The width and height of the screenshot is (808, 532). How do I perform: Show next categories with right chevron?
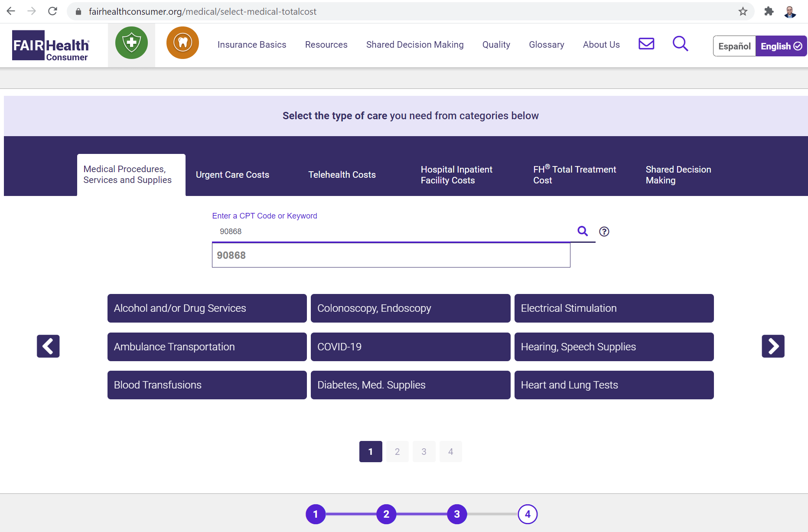point(773,346)
